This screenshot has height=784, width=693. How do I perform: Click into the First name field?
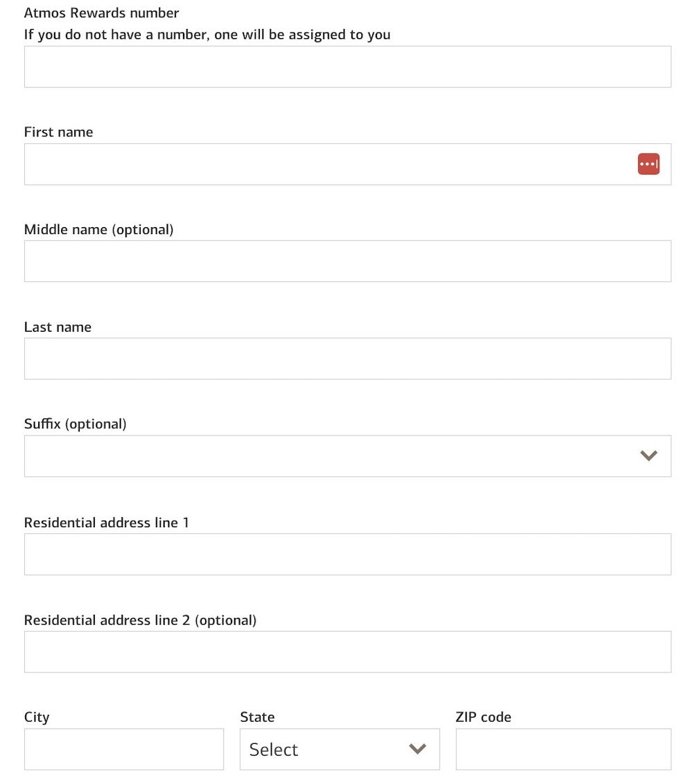click(x=348, y=164)
